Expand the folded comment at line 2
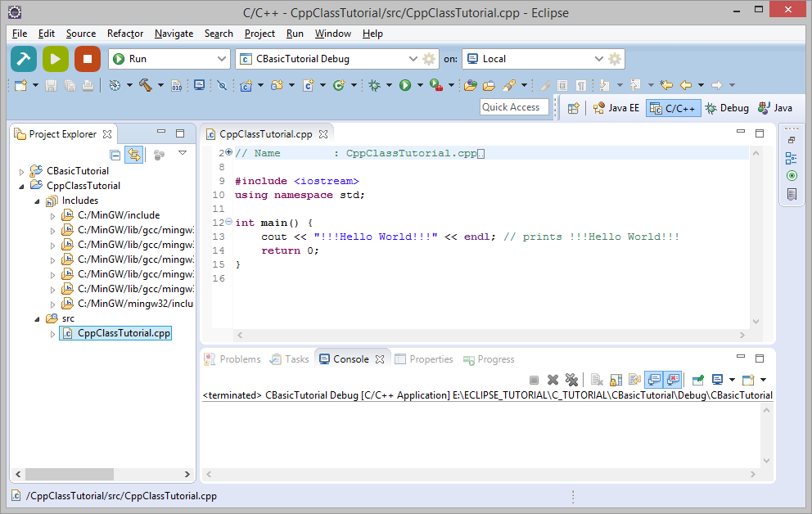Screen dimensions: 812x514 tap(229, 152)
